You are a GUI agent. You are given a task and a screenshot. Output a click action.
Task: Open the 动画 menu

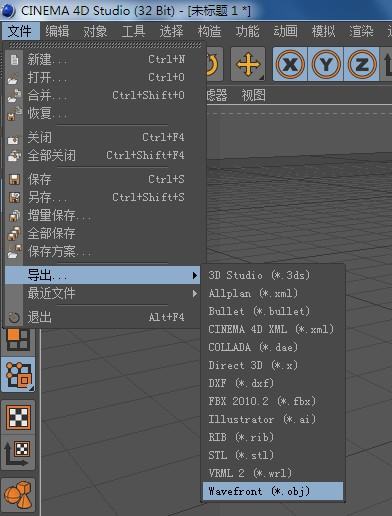[x=285, y=31]
